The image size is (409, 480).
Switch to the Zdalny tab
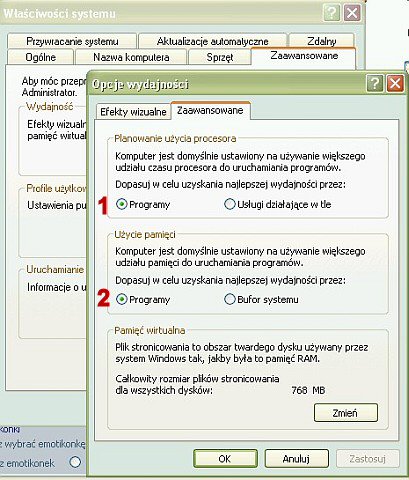322,41
